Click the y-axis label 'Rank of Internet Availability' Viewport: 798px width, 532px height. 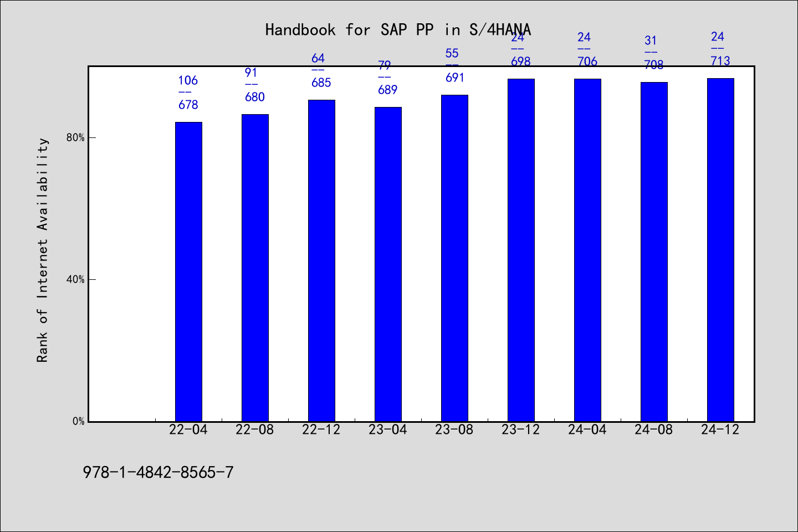43,250
